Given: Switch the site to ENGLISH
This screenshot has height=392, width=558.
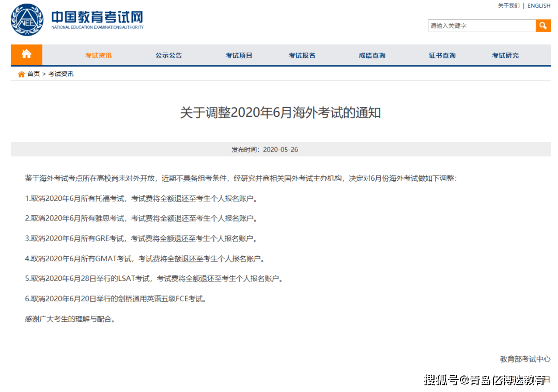Looking at the screenshot, I should 539,6.
